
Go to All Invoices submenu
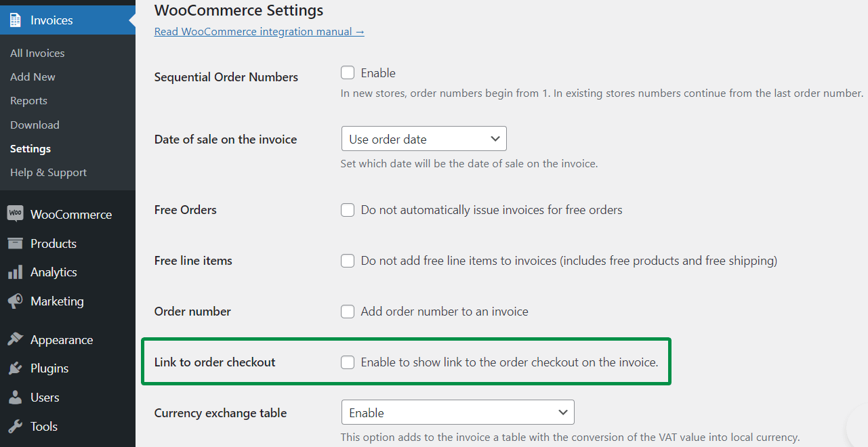tap(37, 53)
